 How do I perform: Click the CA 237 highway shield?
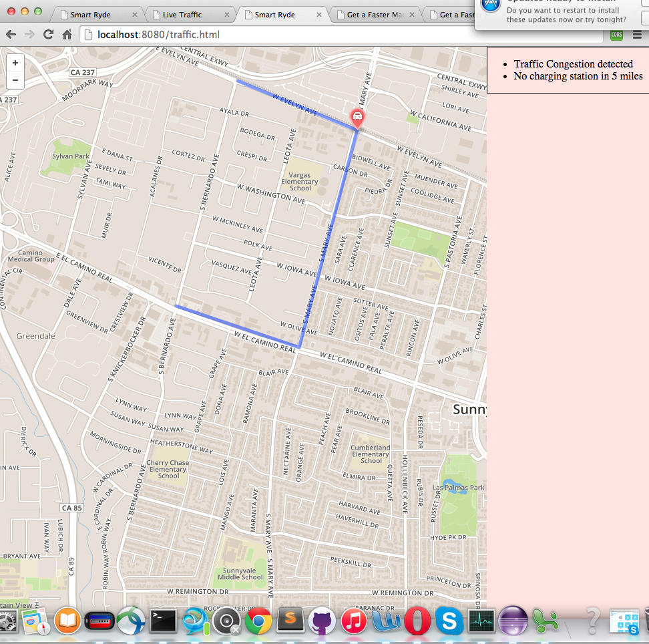(82, 72)
